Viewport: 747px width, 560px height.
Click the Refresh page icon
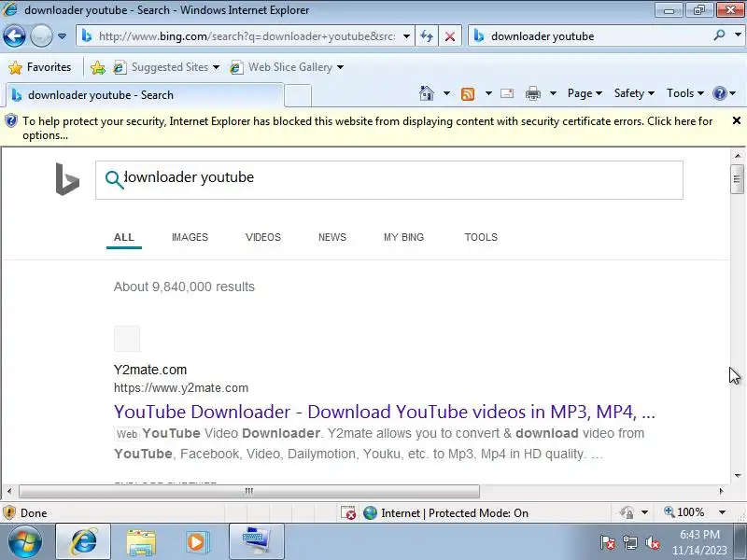pyautogui.click(x=427, y=36)
